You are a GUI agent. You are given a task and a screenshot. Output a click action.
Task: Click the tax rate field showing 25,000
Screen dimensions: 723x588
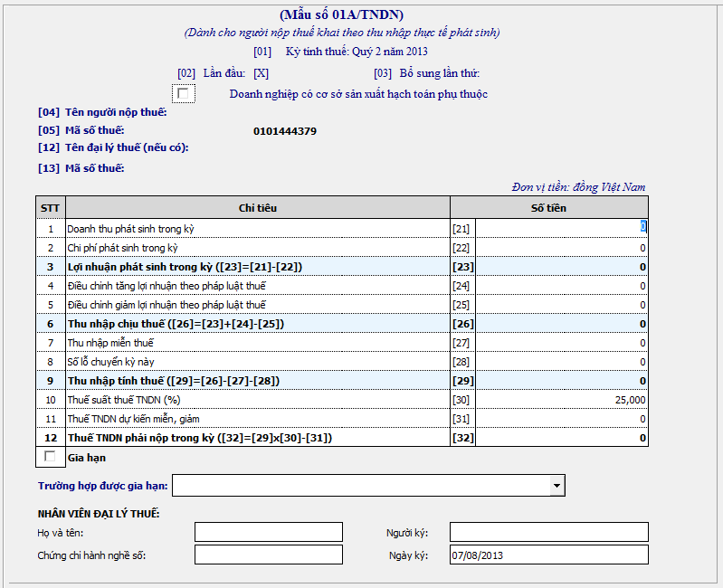pyautogui.click(x=561, y=400)
